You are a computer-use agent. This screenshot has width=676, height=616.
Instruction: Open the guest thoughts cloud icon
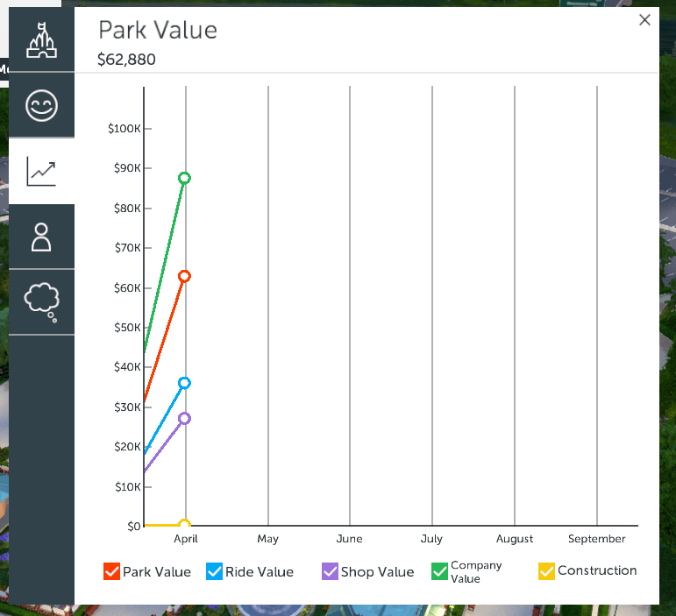[x=41, y=301]
